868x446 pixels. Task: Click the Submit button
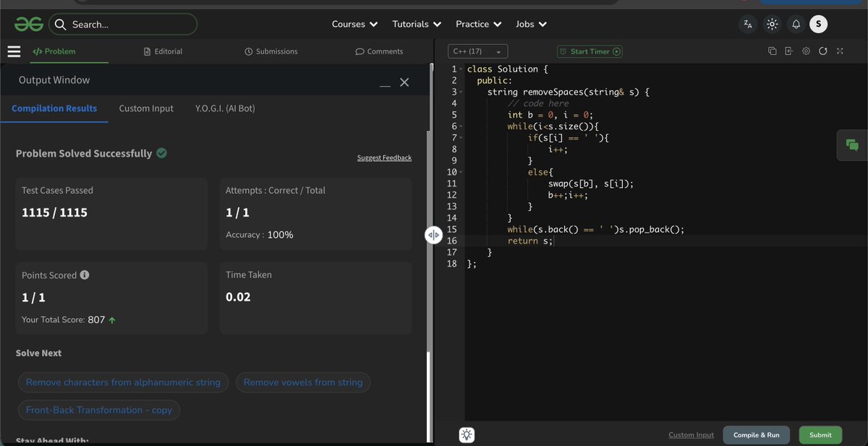pos(820,435)
